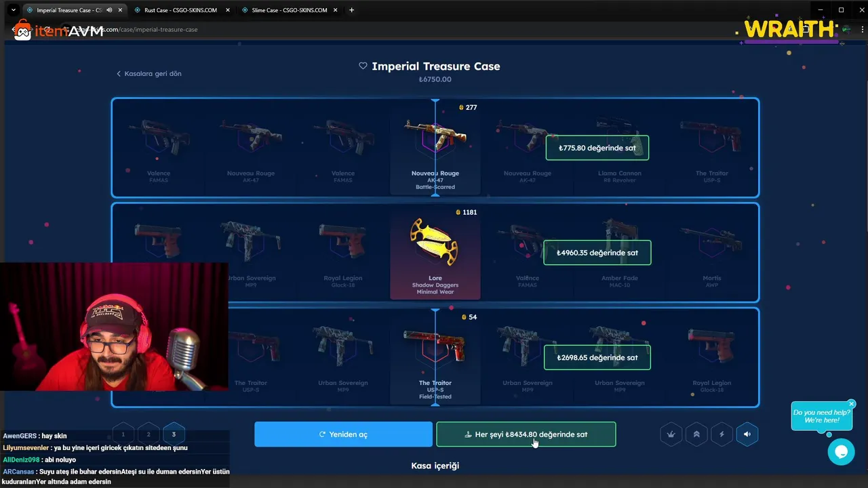Image resolution: width=868 pixels, height=488 pixels.
Task: Click the 'Kasa içeriği' heading
Action: click(x=435, y=466)
